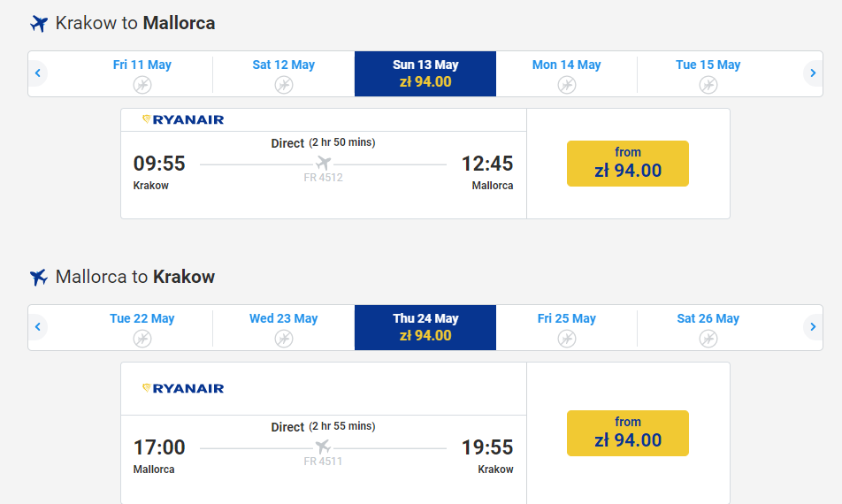The image size is (842, 504).
Task: Click the return carousel right arrow
Action: tap(813, 327)
